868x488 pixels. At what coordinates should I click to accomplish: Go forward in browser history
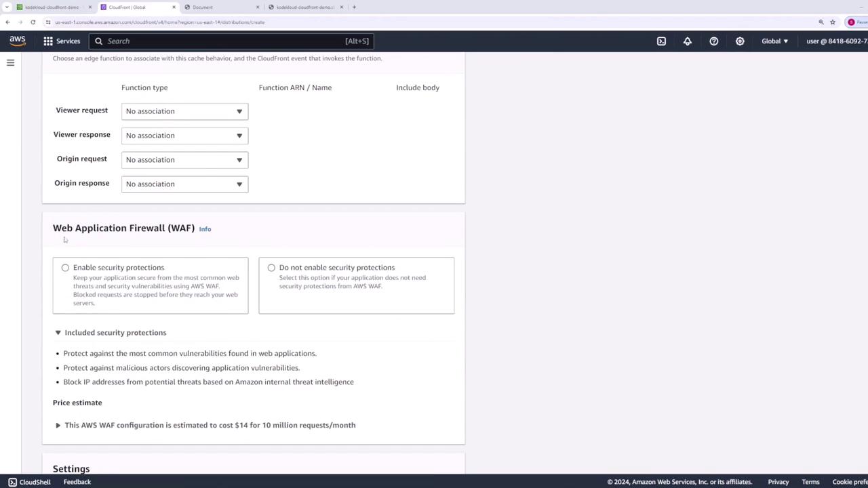point(20,22)
